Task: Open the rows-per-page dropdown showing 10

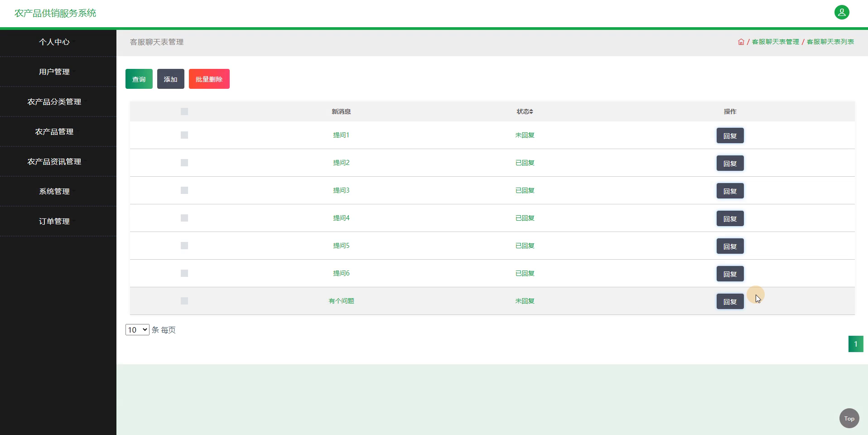Action: (137, 330)
